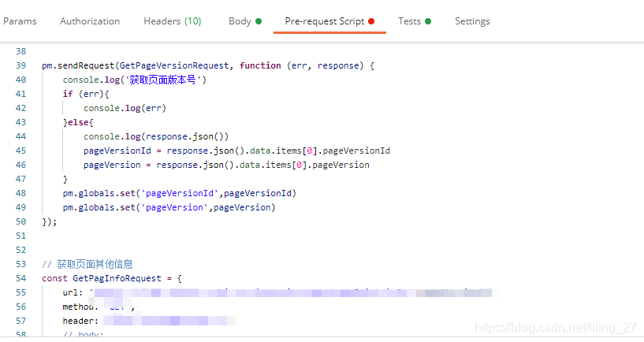Click 'const GetPagInfoRequest = {' line

112,278
